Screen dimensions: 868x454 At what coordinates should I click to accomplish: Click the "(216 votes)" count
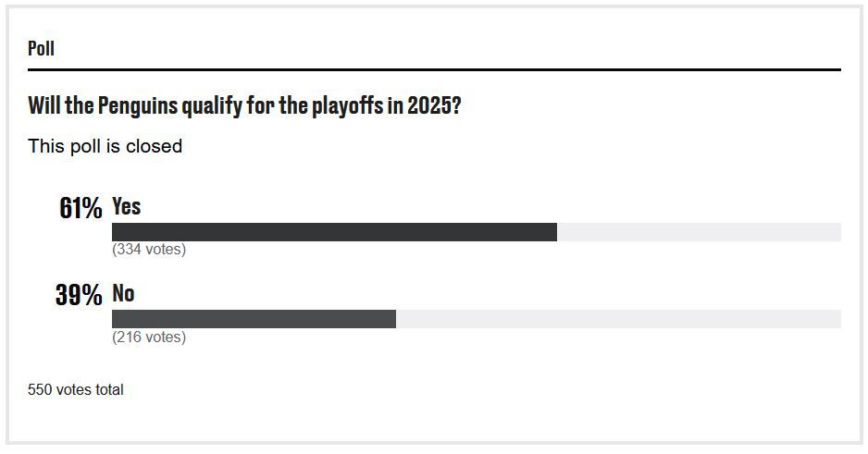(x=149, y=337)
